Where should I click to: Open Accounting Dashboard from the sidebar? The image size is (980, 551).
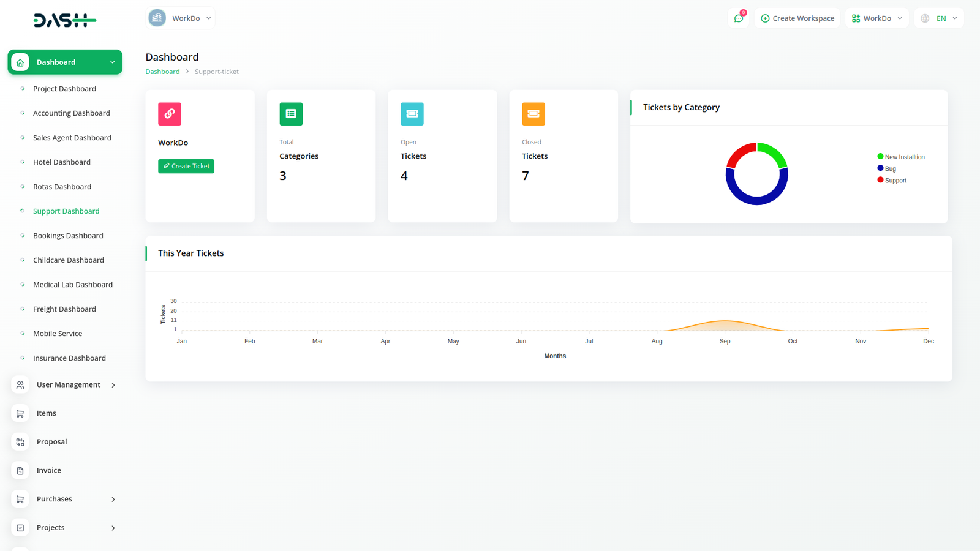[x=72, y=113]
